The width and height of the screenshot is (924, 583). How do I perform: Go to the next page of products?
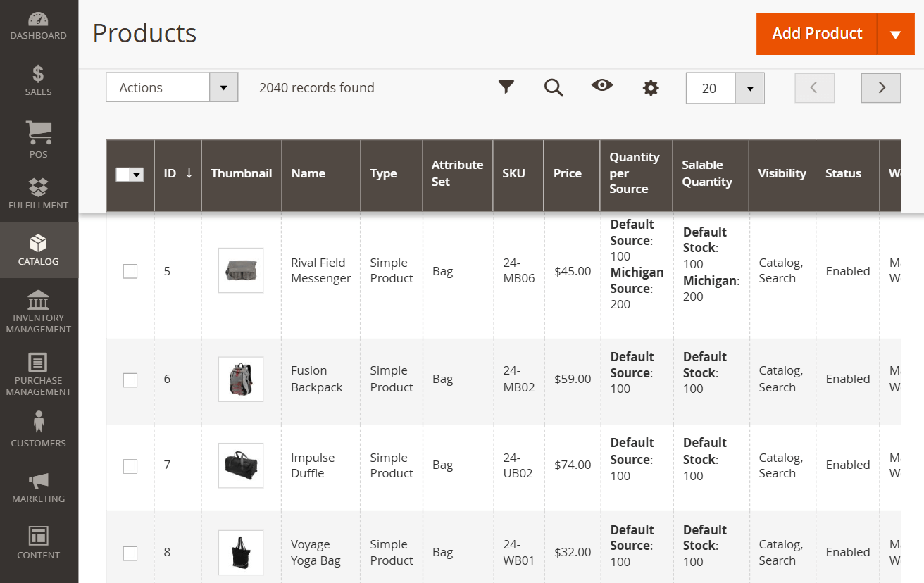click(x=880, y=88)
